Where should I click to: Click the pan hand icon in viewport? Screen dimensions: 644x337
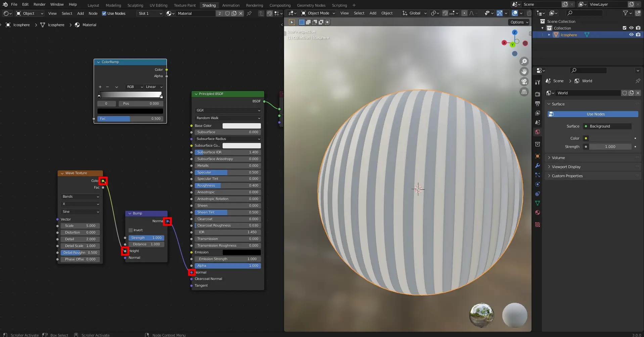(524, 71)
